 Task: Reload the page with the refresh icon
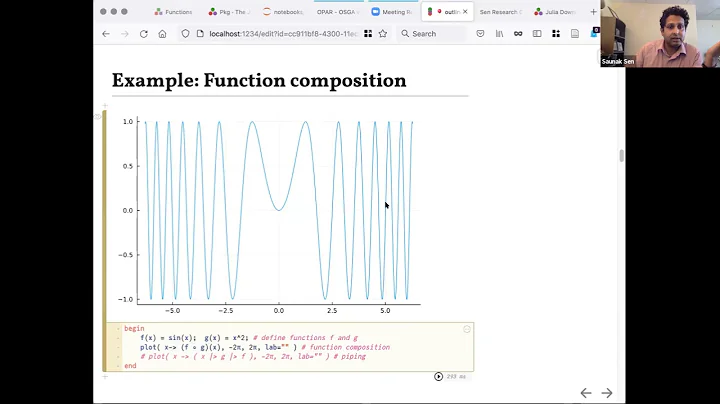(x=144, y=34)
